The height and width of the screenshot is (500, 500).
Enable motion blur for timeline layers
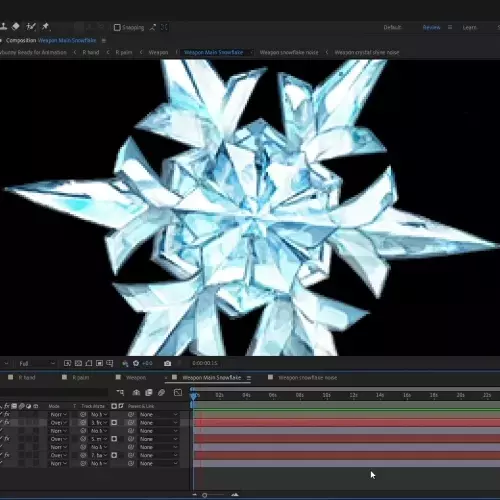[x=161, y=393]
